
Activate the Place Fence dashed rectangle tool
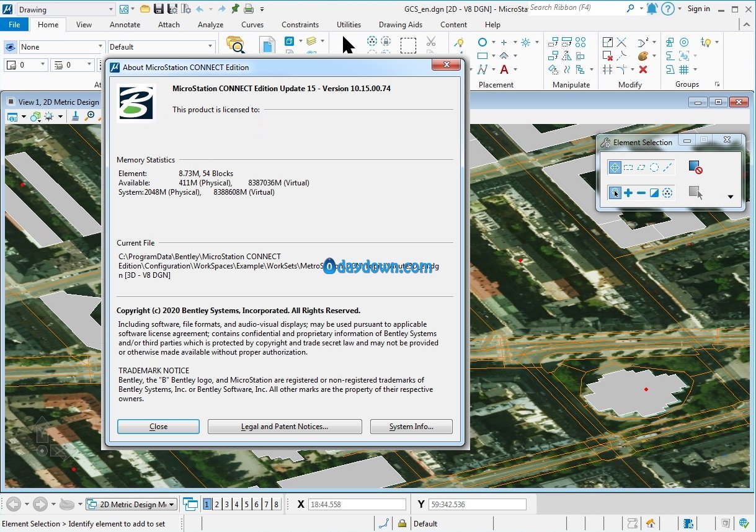pos(408,45)
